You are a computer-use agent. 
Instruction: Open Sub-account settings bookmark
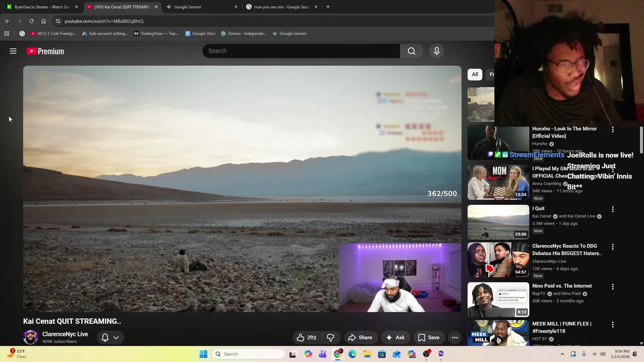(105, 34)
